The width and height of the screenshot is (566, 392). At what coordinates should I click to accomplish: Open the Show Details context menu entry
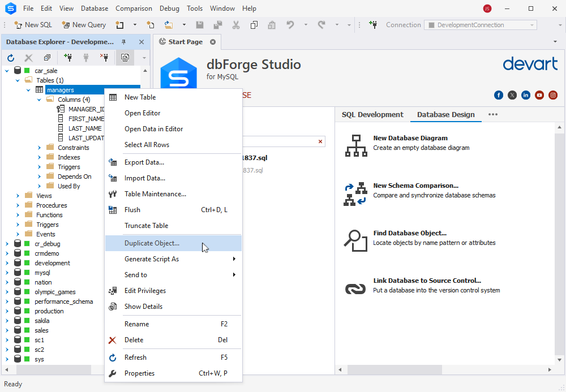coord(173,307)
